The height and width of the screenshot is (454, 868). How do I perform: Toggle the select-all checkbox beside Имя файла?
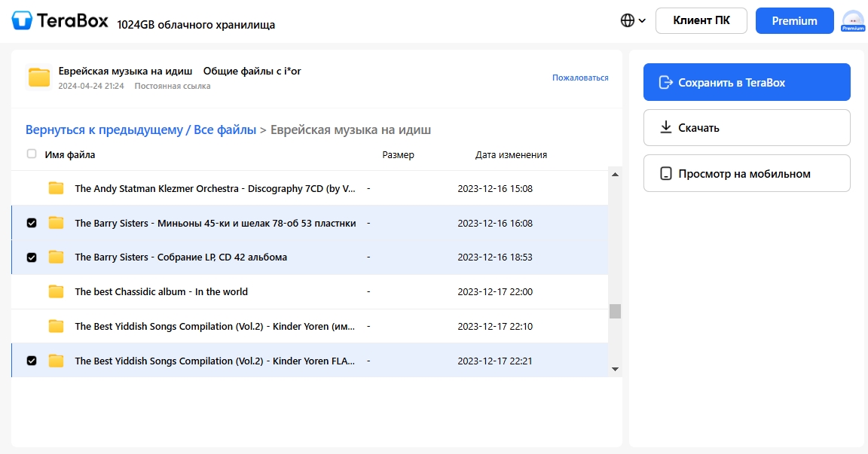(32, 154)
